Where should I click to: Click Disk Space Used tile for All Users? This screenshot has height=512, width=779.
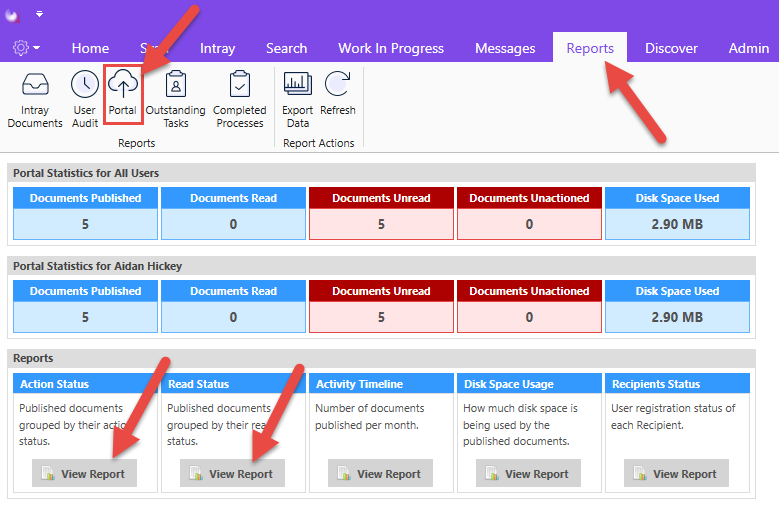click(678, 213)
